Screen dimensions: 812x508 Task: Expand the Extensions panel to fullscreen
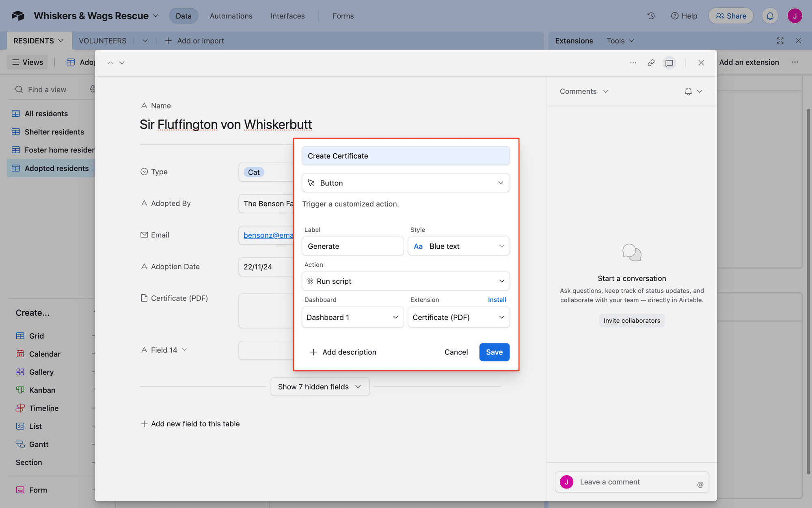pos(780,41)
